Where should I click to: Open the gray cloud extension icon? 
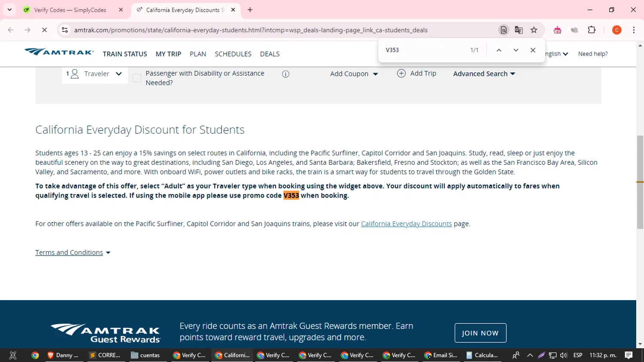tap(574, 30)
